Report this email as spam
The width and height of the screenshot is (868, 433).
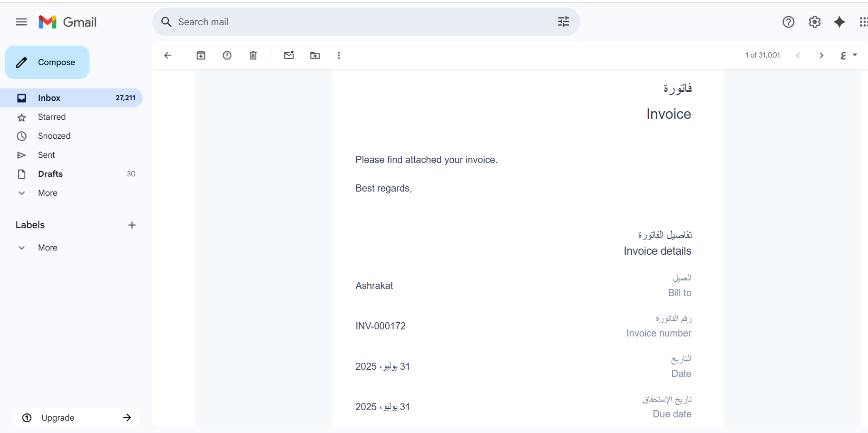click(x=227, y=56)
